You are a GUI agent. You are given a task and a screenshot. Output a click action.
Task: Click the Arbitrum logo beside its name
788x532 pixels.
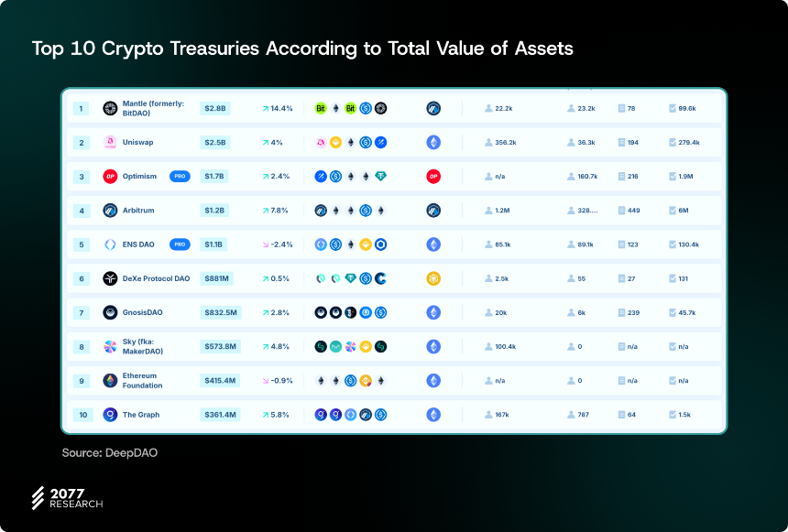pyautogui.click(x=110, y=211)
